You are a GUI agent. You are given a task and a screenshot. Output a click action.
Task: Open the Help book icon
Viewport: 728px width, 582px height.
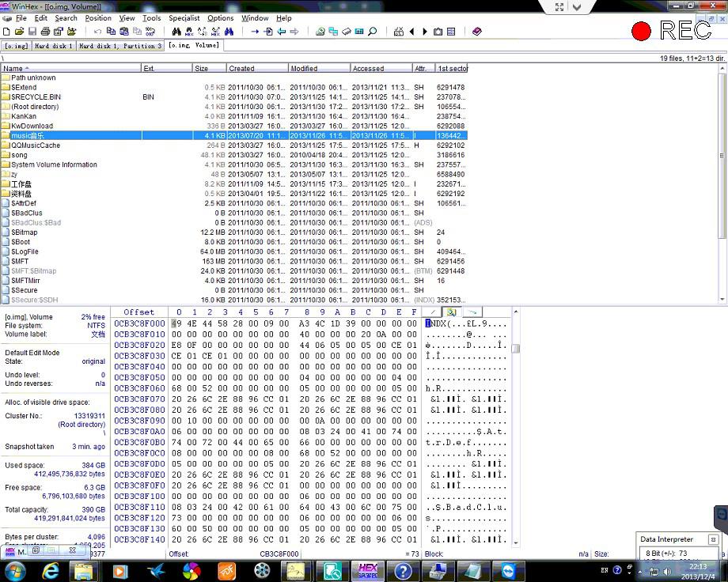tap(477, 32)
